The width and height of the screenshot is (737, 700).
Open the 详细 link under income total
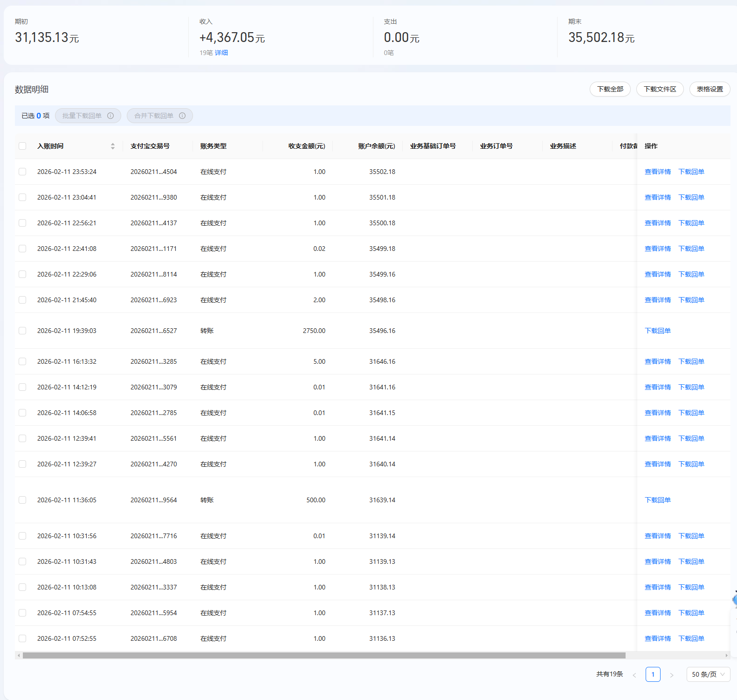(x=221, y=53)
